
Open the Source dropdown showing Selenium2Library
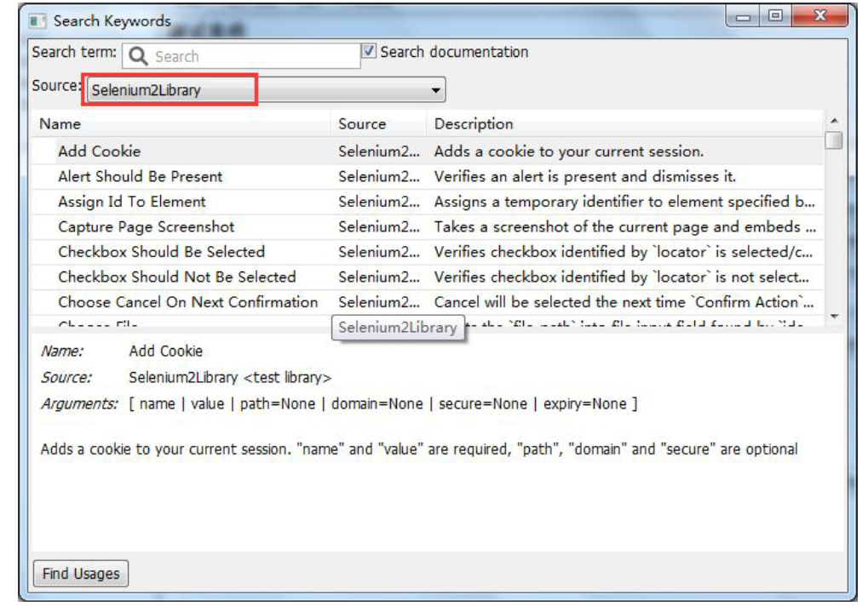click(266, 89)
